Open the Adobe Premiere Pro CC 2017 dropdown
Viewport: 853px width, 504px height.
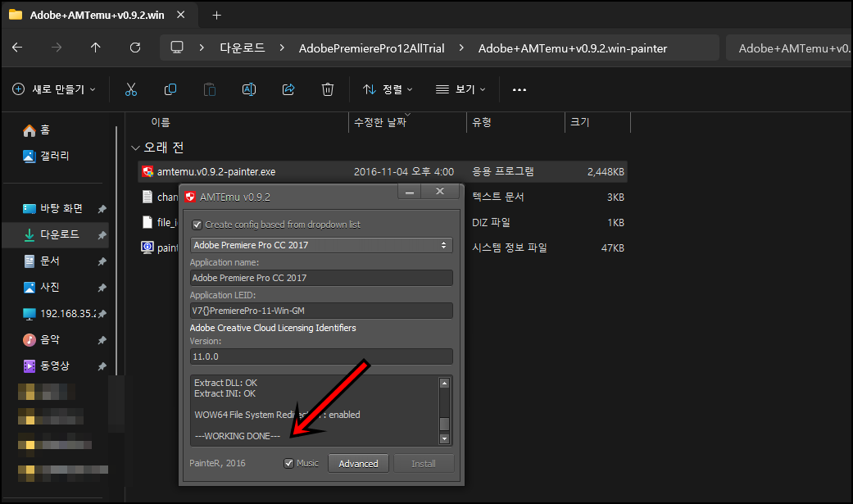point(321,246)
